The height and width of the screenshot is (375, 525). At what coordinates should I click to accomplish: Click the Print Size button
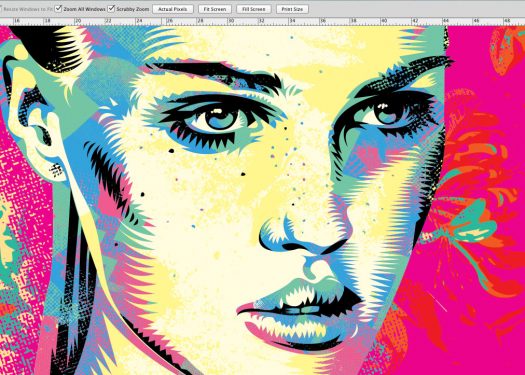(x=292, y=9)
